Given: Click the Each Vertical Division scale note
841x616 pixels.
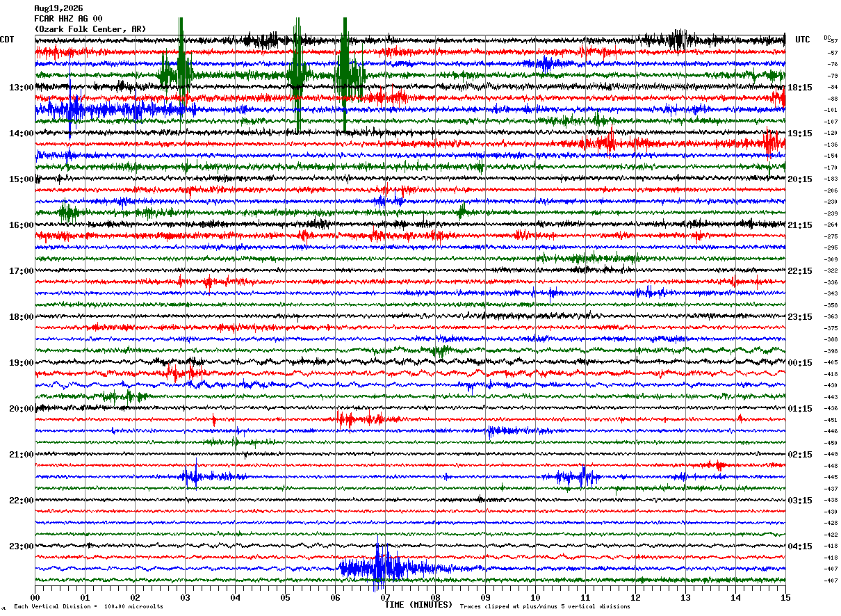Looking at the screenshot, I should pos(88,607).
